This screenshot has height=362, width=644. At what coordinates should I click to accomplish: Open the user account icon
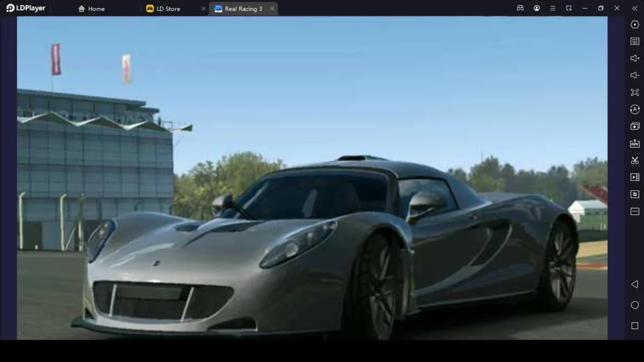[537, 8]
